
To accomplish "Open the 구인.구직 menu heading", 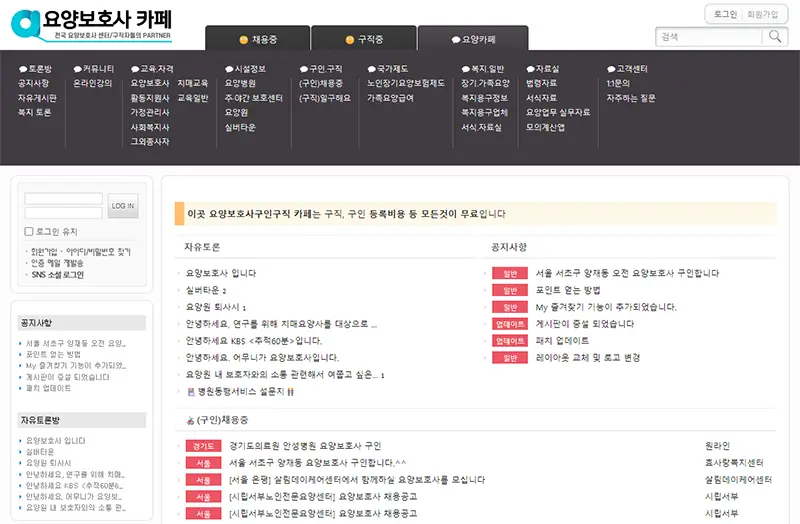I will [x=321, y=69].
